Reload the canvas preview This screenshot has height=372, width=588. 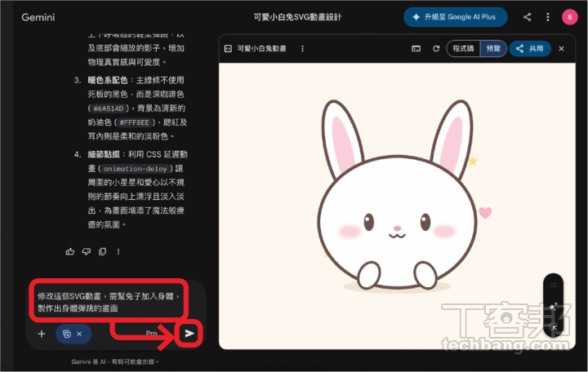pyautogui.click(x=436, y=49)
